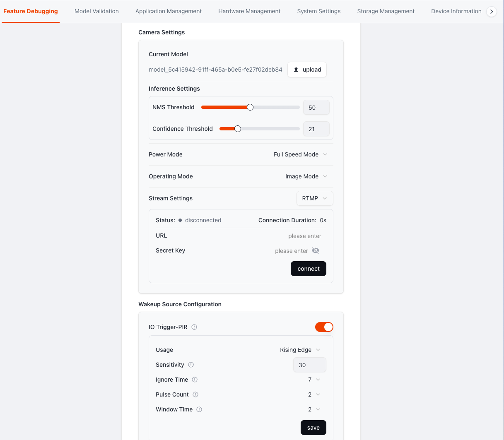Disable the IO Trigger-PIR switch
The height and width of the screenshot is (440, 504).
click(324, 327)
